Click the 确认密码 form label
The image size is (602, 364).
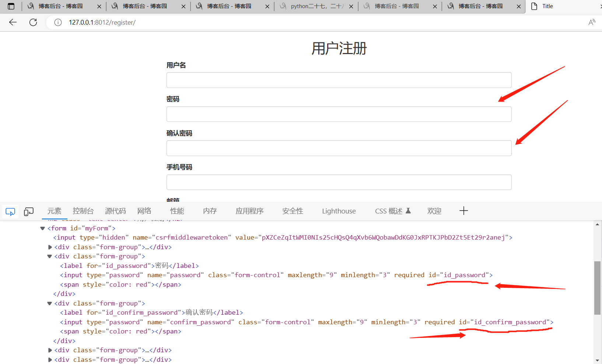tap(179, 133)
